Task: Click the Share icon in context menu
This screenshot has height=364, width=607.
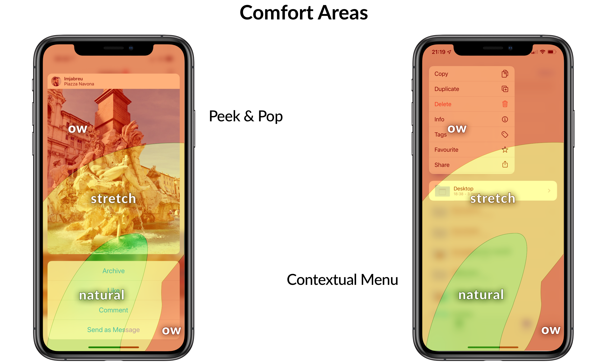Action: [504, 165]
